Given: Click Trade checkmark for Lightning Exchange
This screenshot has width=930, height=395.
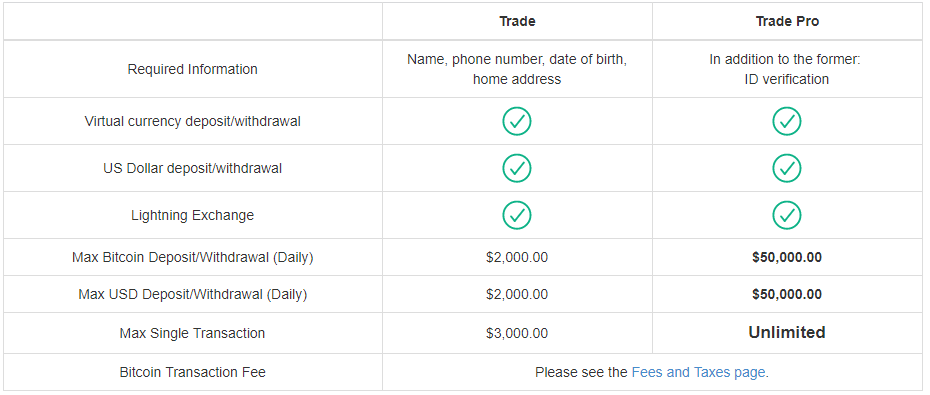Looking at the screenshot, I should pos(517,215).
